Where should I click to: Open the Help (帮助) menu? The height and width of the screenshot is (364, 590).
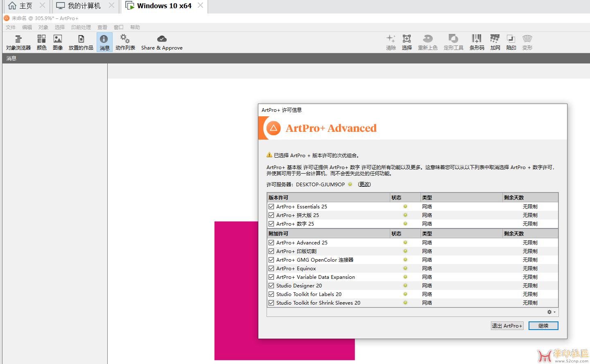(135, 27)
